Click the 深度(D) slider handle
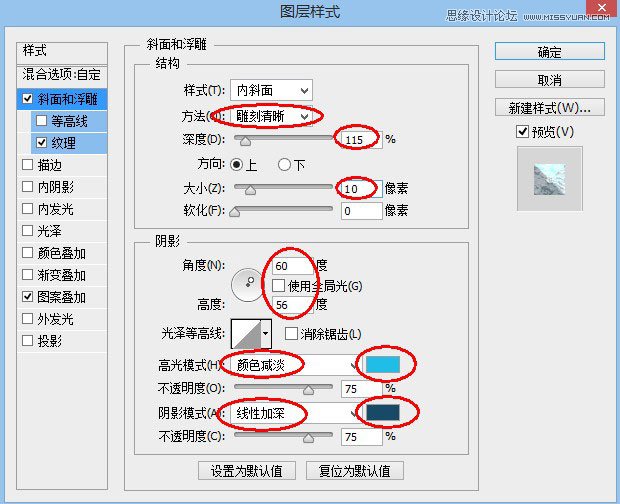This screenshot has width=620, height=504. click(245, 141)
